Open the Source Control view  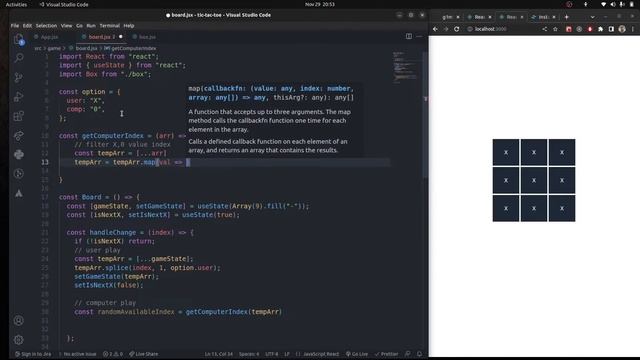(19, 77)
